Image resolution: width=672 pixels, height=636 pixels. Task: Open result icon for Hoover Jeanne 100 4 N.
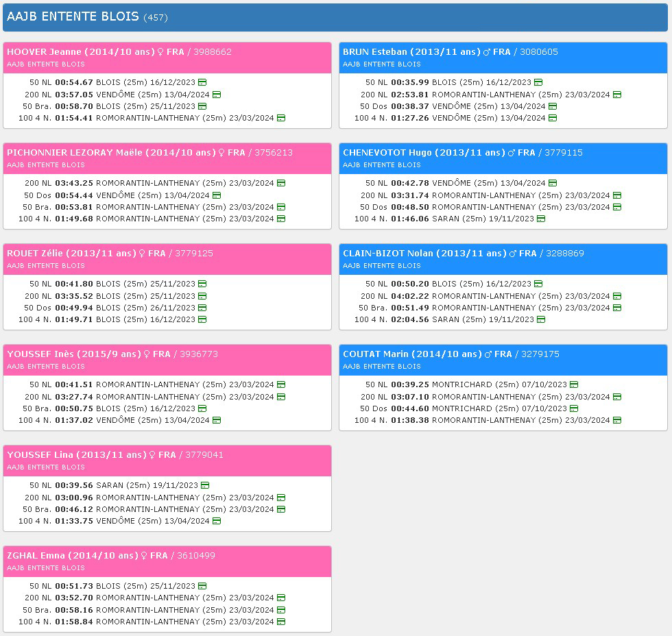point(281,118)
